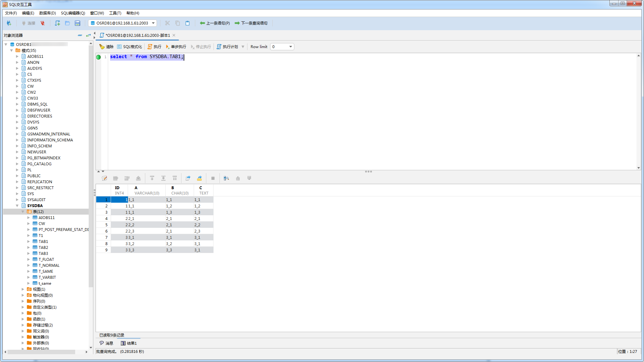Expand the PUBLIC schema node
644x362 pixels.
pyautogui.click(x=17, y=176)
